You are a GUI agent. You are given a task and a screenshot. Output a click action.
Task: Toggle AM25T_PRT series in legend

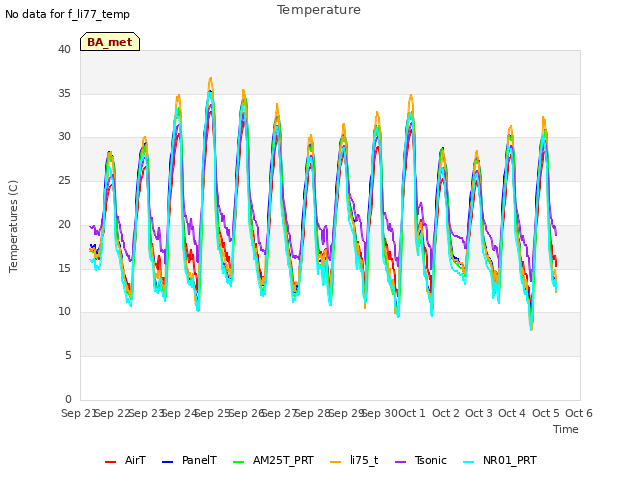click(273, 460)
